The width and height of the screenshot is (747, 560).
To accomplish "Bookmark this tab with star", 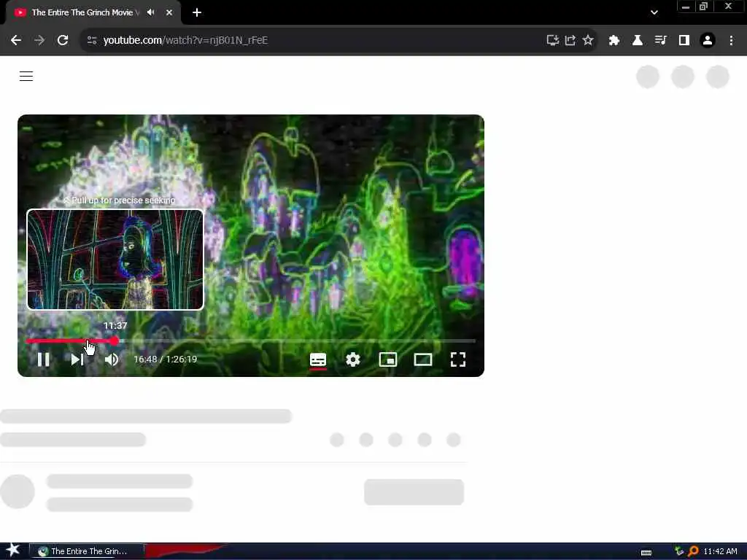I will [x=588, y=41].
